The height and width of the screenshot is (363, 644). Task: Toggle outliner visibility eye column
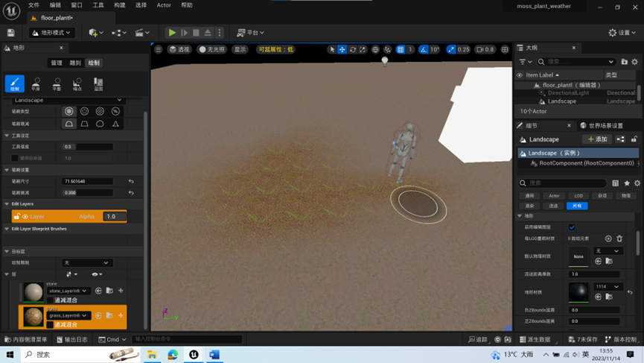click(520, 75)
